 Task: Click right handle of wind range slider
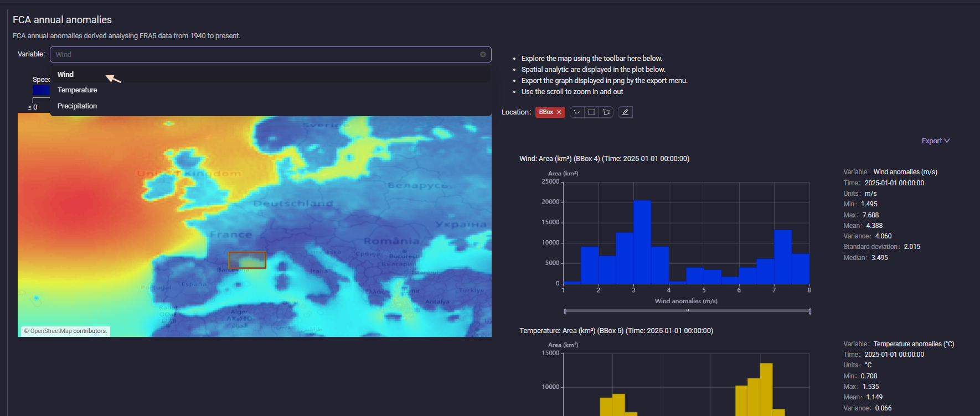click(x=809, y=311)
